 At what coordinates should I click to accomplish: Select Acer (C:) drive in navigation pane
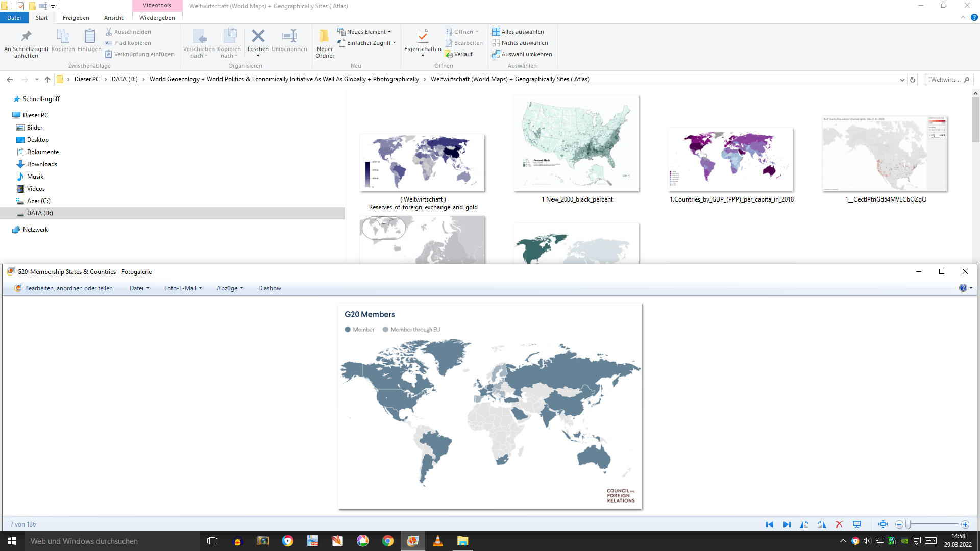tap(38, 201)
